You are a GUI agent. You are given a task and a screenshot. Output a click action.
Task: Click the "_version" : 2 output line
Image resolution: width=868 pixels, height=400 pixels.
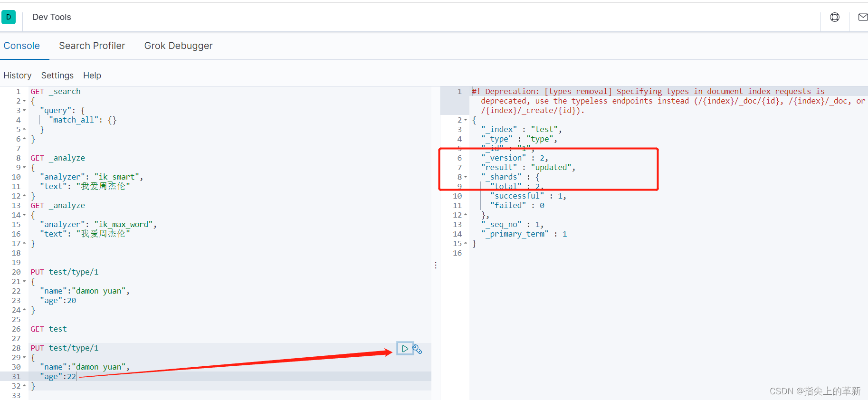pos(515,158)
